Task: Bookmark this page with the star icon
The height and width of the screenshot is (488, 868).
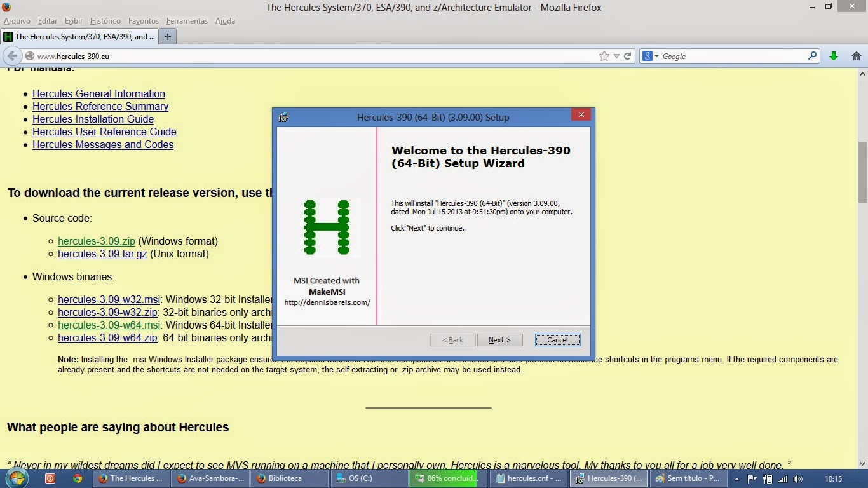Action: [604, 56]
